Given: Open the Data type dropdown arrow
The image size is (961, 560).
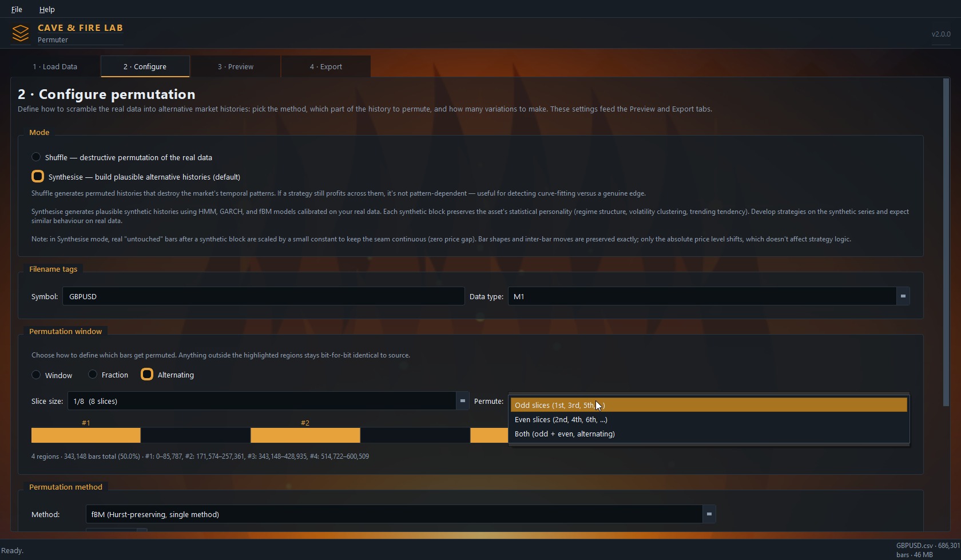Looking at the screenshot, I should pos(903,296).
